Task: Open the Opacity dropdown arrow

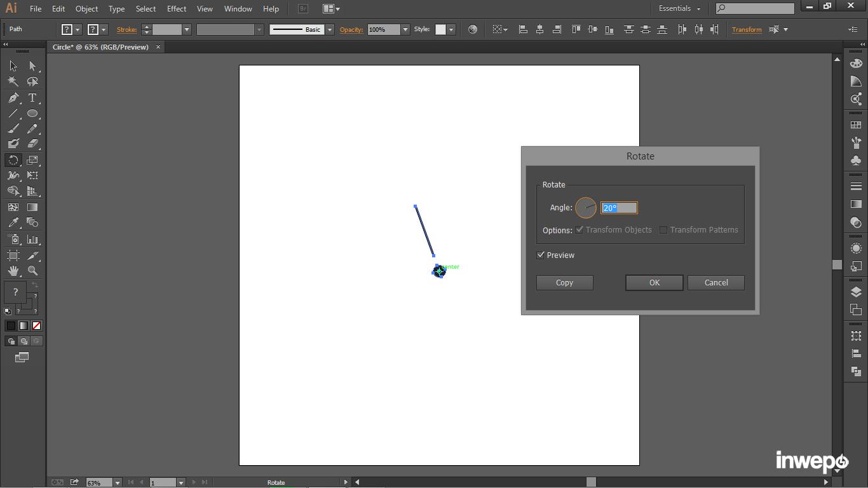Action: 405,30
